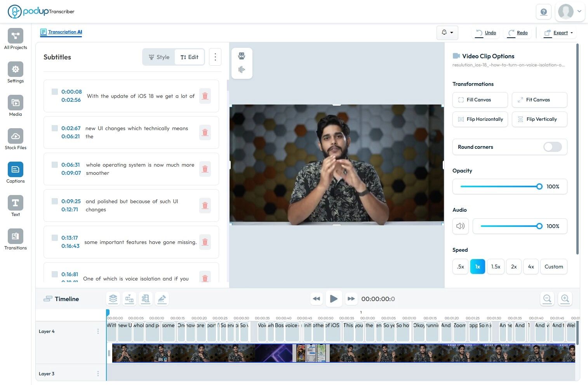Set playback speed to 1.5x
588x385 pixels.
[x=496, y=267]
